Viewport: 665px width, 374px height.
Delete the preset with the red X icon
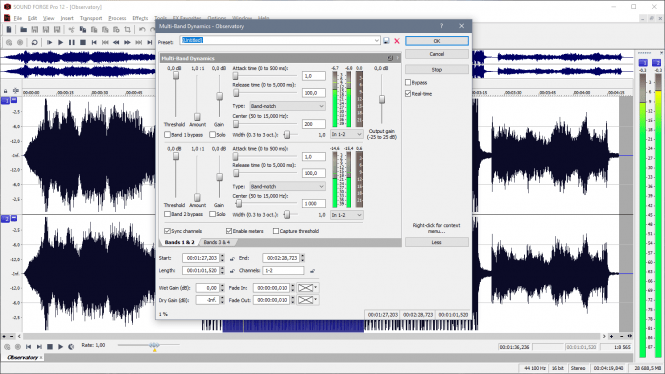(397, 41)
